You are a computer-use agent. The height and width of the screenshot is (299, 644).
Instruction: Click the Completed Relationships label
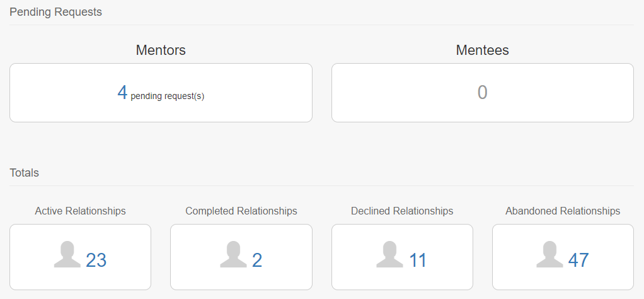coord(241,211)
